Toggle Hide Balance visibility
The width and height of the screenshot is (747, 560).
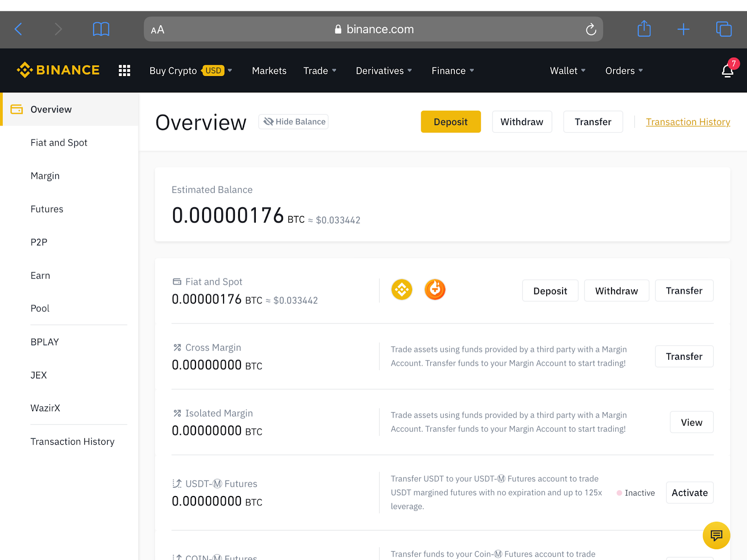(x=294, y=122)
